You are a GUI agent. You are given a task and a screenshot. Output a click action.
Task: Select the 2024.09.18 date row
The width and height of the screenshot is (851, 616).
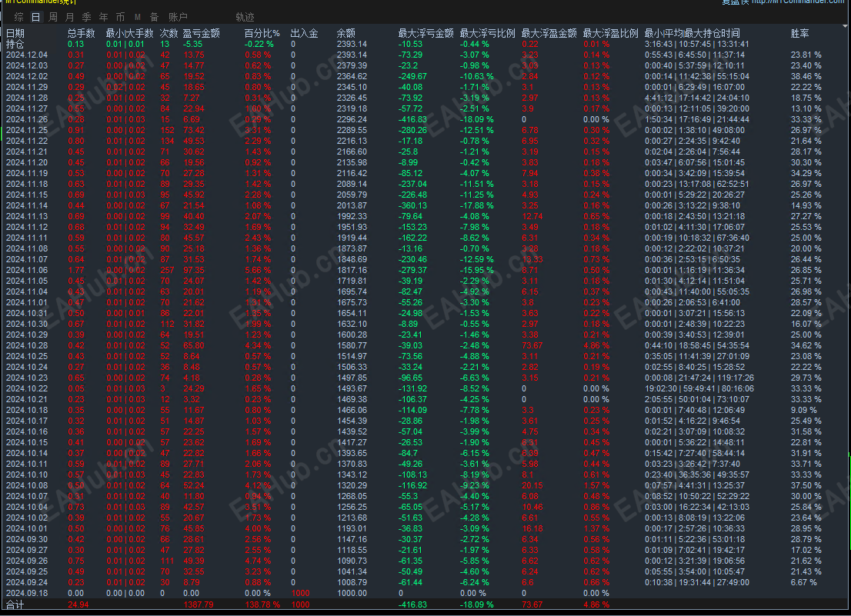click(27, 593)
